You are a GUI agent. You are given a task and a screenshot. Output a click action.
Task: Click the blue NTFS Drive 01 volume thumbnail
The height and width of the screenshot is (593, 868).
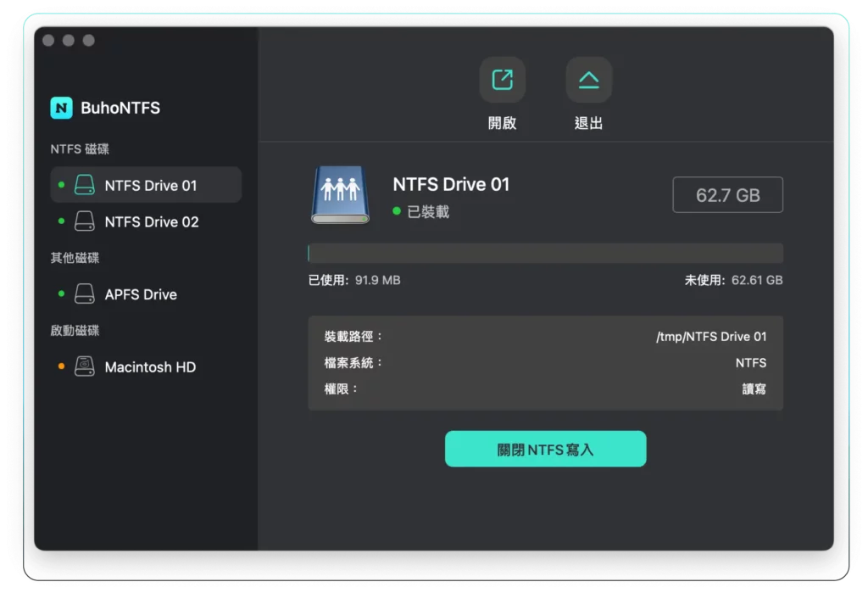pyautogui.click(x=339, y=193)
